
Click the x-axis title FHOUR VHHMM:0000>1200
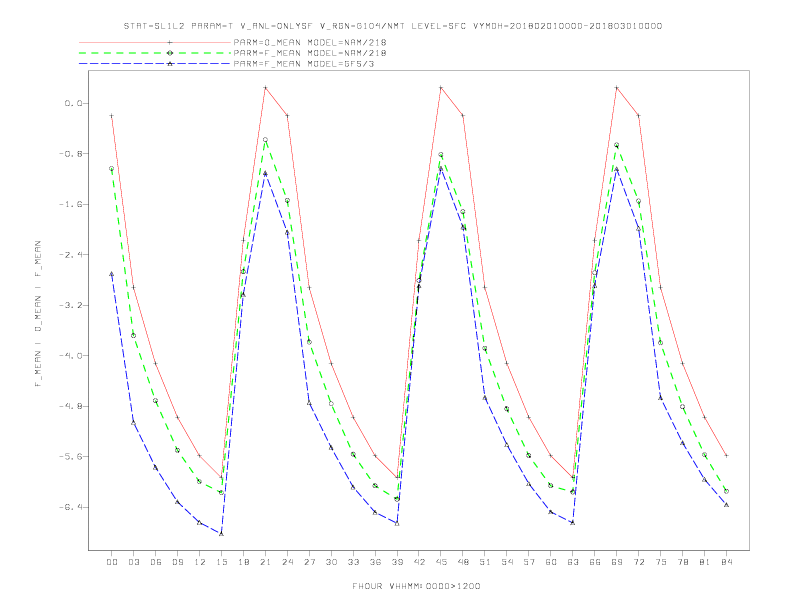tap(416, 586)
